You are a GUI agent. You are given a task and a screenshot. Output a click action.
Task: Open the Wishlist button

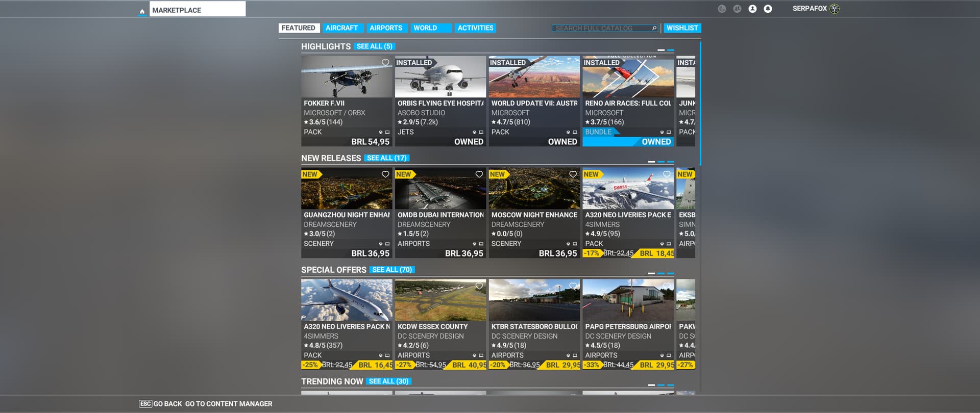pos(682,28)
